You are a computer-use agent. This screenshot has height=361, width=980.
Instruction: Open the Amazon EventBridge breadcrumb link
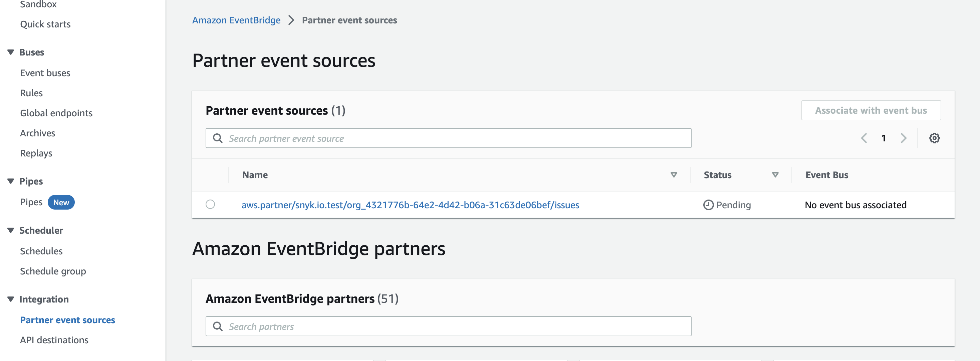coord(236,20)
